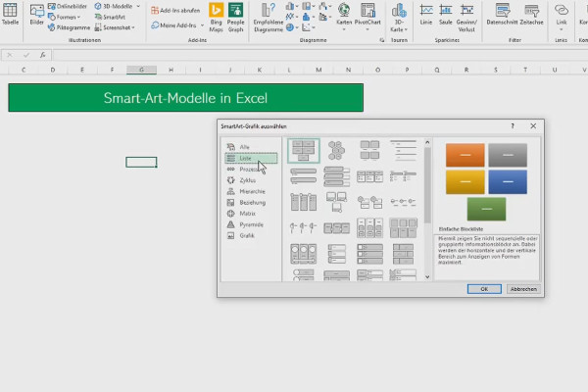Open the 3D-Karte tours dropdown
This screenshot has height=392, width=588.
(399, 18)
